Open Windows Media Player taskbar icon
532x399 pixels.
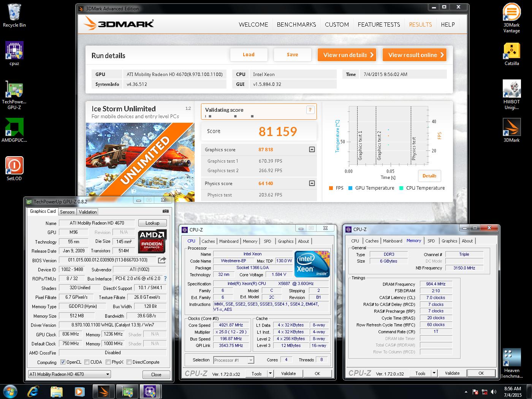click(x=79, y=391)
